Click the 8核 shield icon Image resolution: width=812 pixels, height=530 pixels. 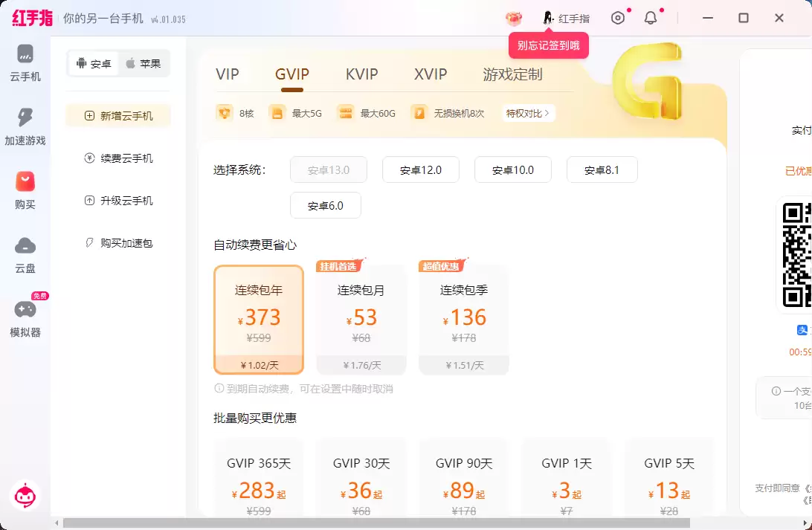point(225,112)
